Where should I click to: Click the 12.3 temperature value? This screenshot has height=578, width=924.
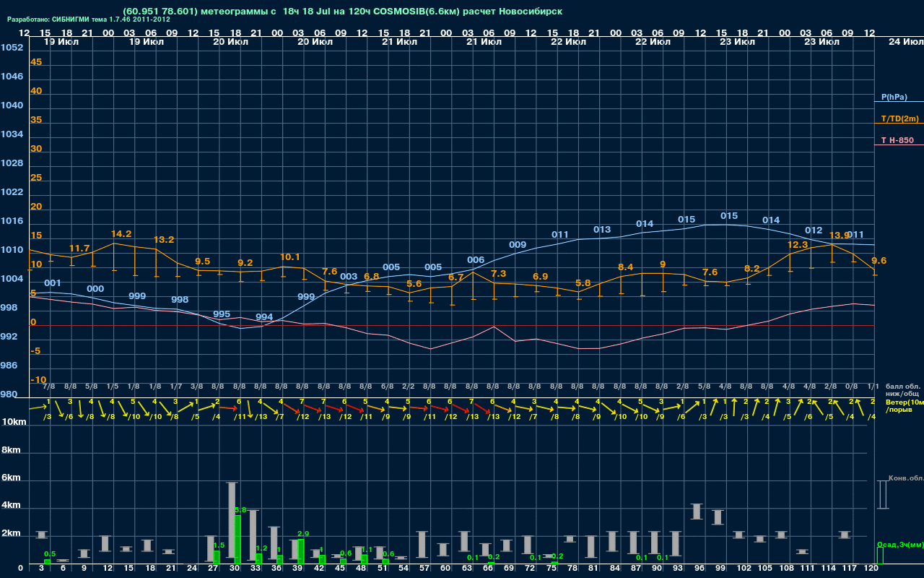click(x=798, y=245)
